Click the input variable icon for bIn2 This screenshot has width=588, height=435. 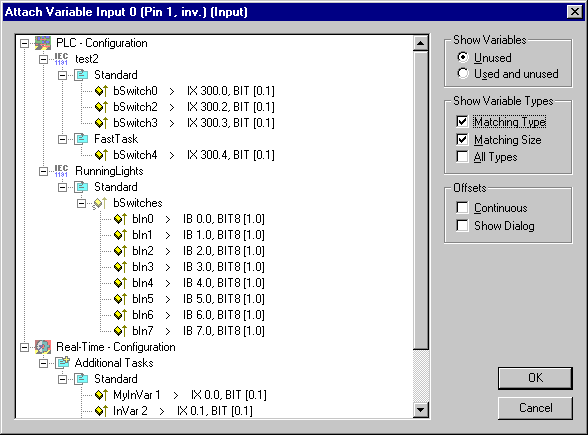(120, 251)
